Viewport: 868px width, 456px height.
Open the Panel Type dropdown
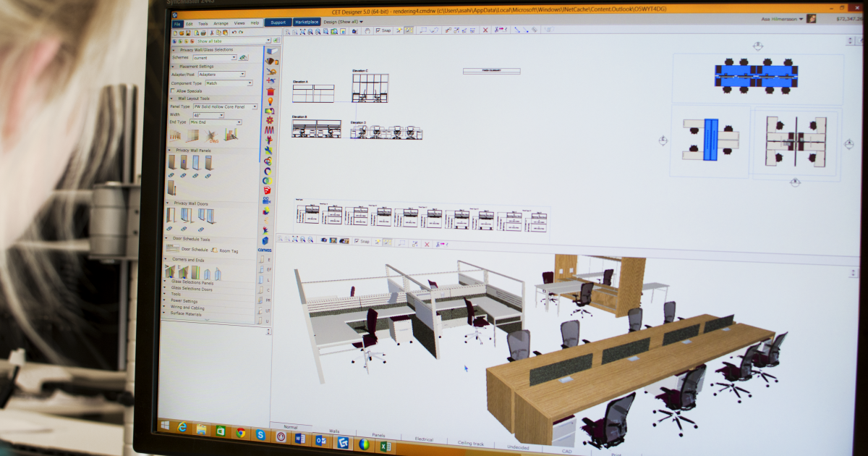(255, 106)
